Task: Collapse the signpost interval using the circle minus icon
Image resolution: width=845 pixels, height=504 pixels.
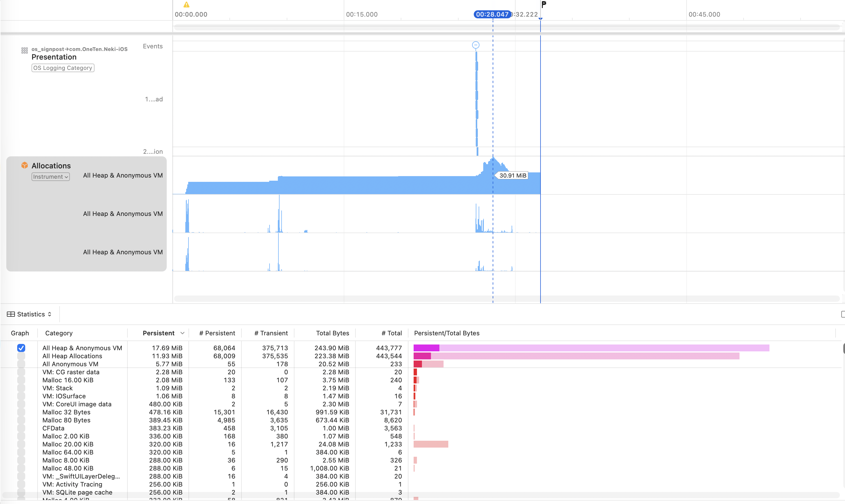Action: pos(475,45)
